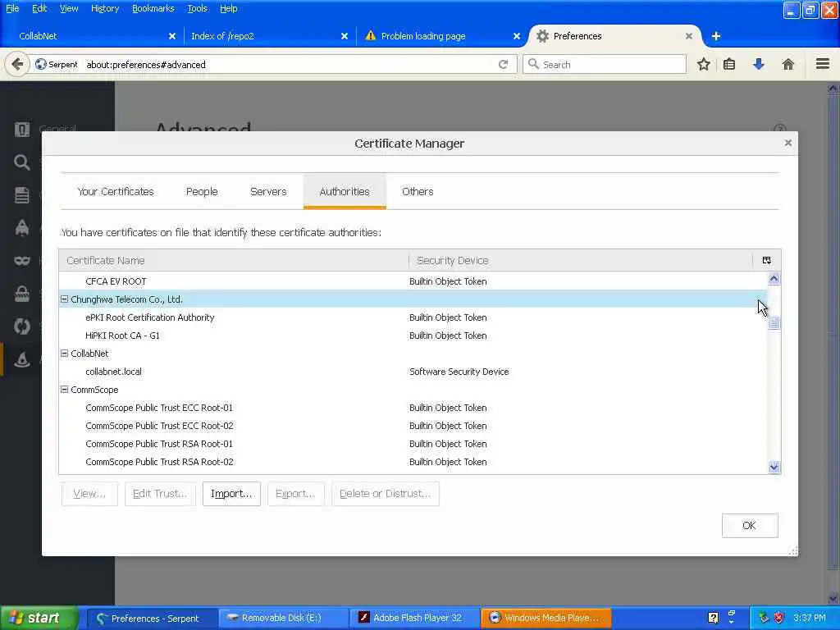Click the help question-mark tray icon
Screen dimensions: 840x630
[x=713, y=618]
